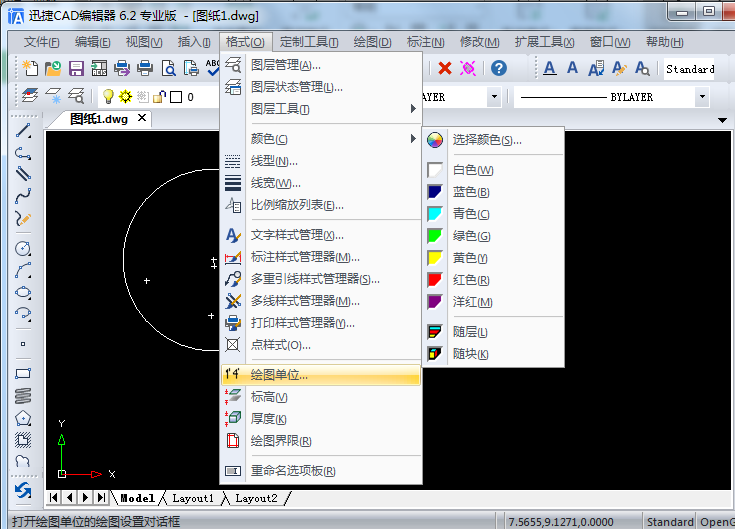Choose 重命名选项板(R) menu entry
This screenshot has width=735, height=529.
pyautogui.click(x=321, y=471)
